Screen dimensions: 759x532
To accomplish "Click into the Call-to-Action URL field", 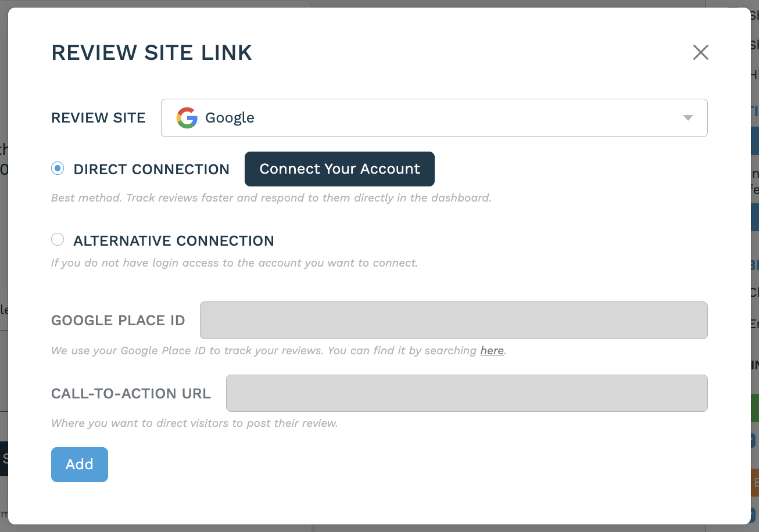I will point(466,393).
